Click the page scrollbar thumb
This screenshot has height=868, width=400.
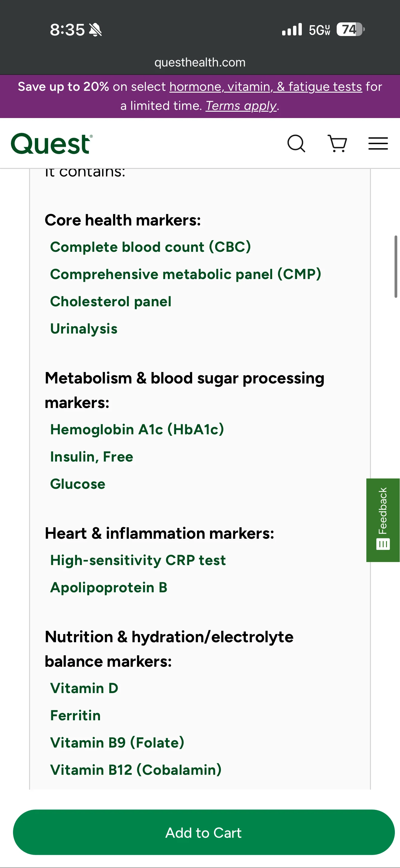[x=396, y=267]
